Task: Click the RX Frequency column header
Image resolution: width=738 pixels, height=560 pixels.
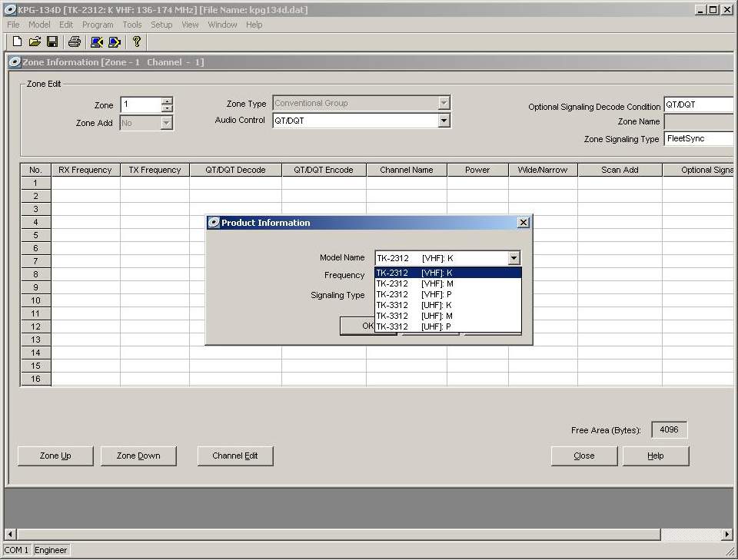Action: [x=85, y=170]
